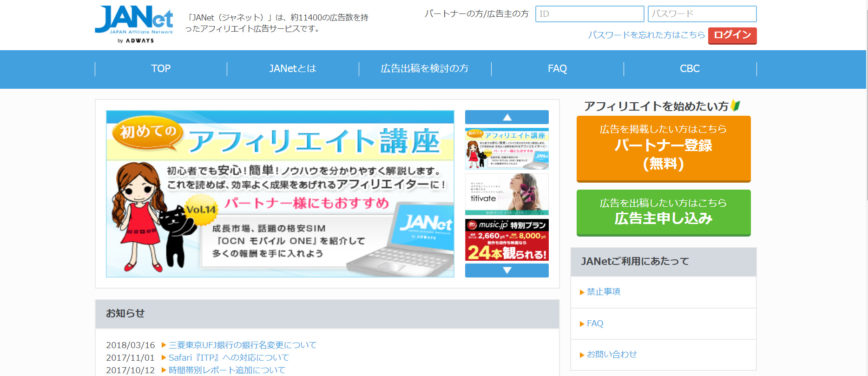Click the beginner leaf icon beside アフィリエイトを始めたい方

pyautogui.click(x=735, y=106)
